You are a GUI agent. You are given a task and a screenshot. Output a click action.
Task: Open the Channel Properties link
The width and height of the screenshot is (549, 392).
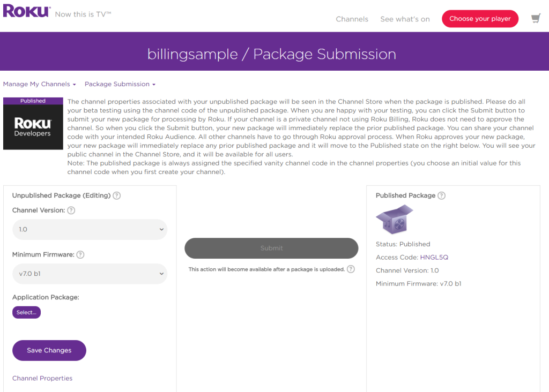pos(42,378)
